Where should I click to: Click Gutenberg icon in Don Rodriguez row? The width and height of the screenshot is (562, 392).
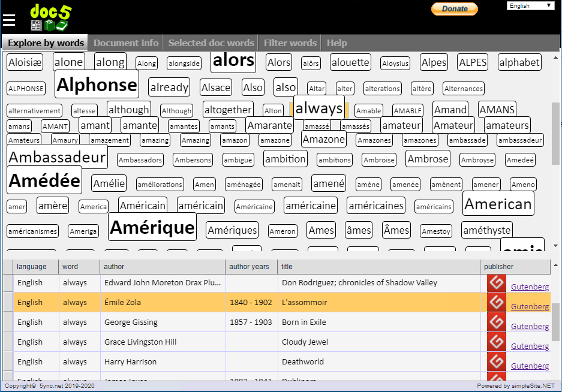(497, 283)
